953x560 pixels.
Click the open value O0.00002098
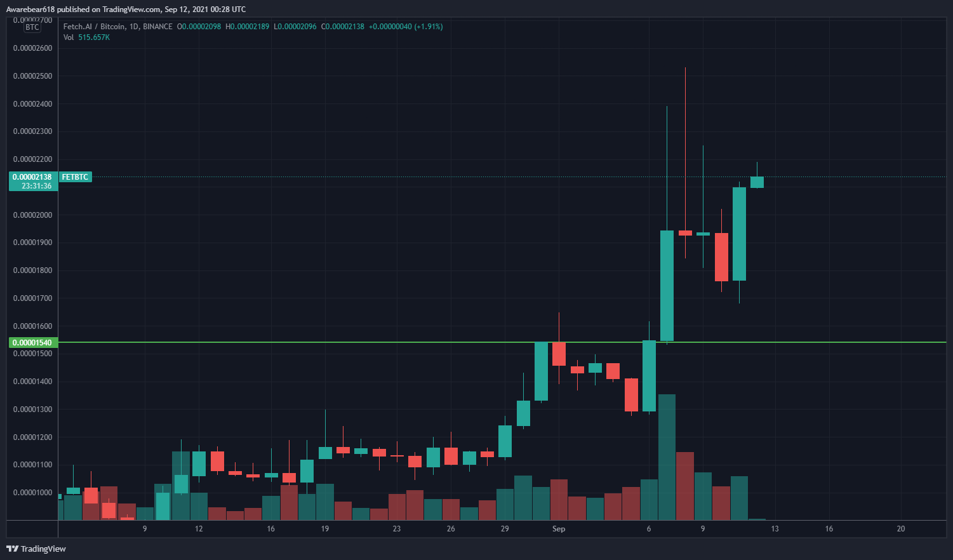199,27
